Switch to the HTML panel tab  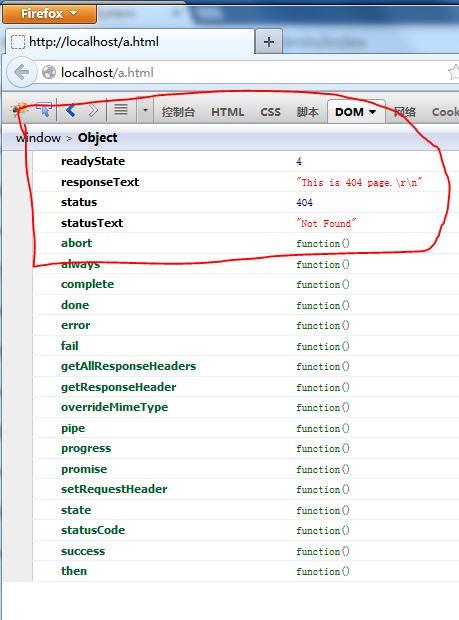pos(227,112)
